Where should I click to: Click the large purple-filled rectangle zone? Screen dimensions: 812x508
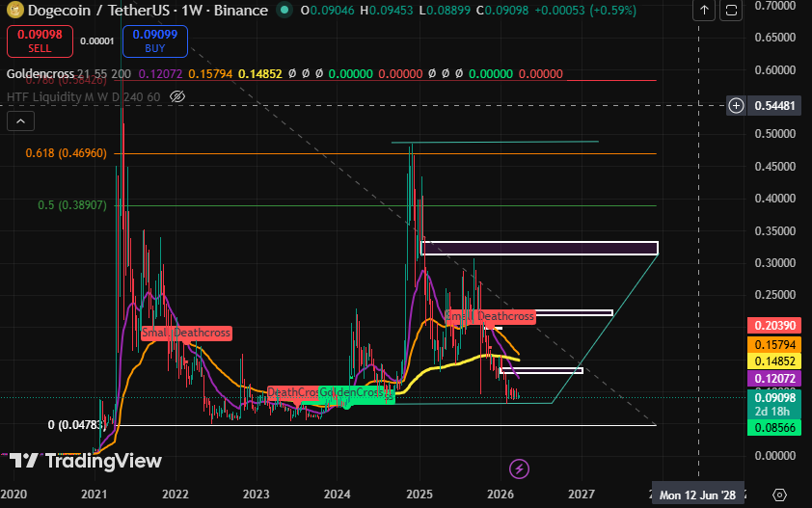pos(539,248)
